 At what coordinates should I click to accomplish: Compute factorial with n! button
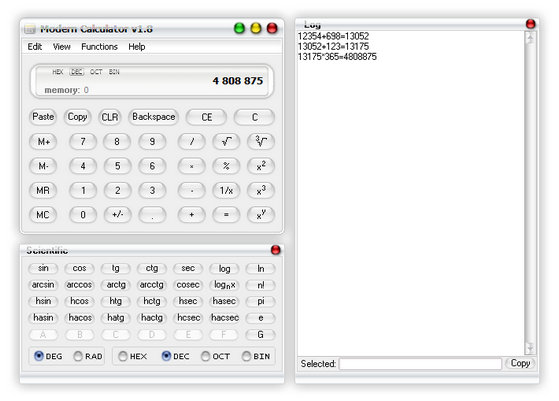pos(261,285)
